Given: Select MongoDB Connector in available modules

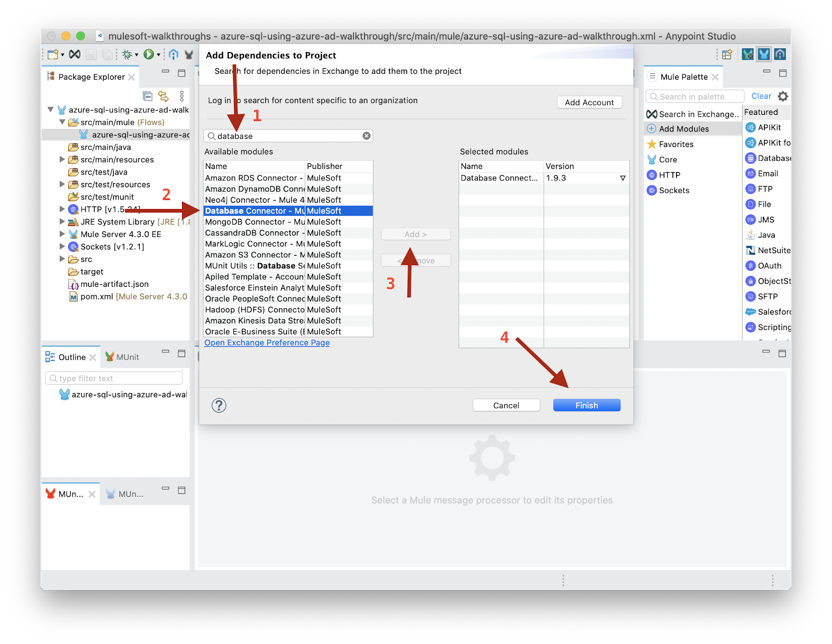Looking at the screenshot, I should coord(254,222).
